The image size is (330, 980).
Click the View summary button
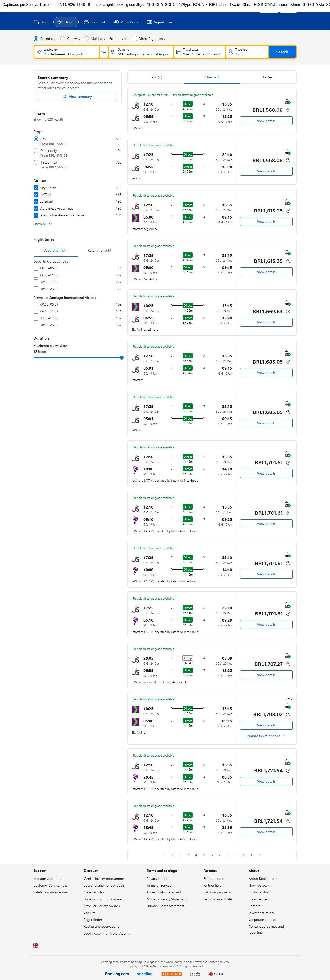tap(77, 97)
